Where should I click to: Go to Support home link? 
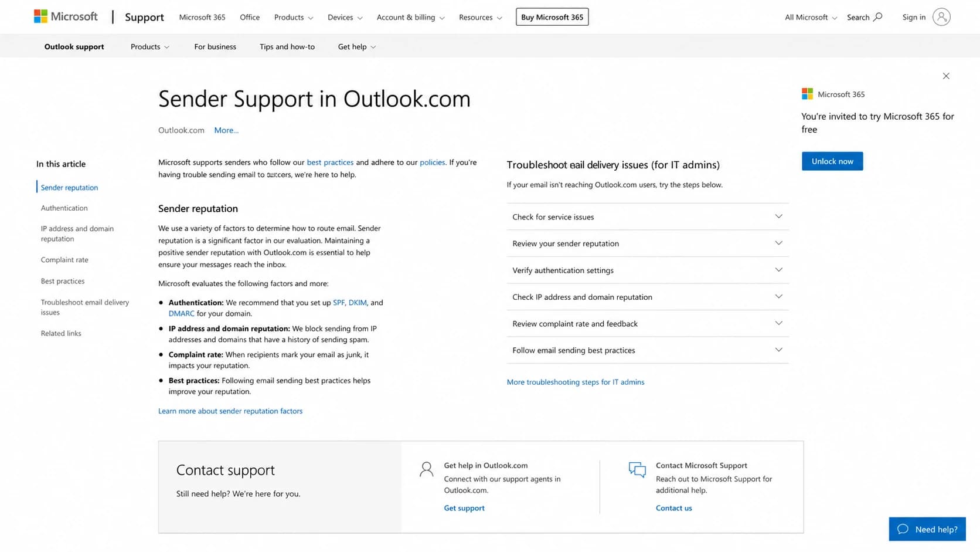coord(144,17)
